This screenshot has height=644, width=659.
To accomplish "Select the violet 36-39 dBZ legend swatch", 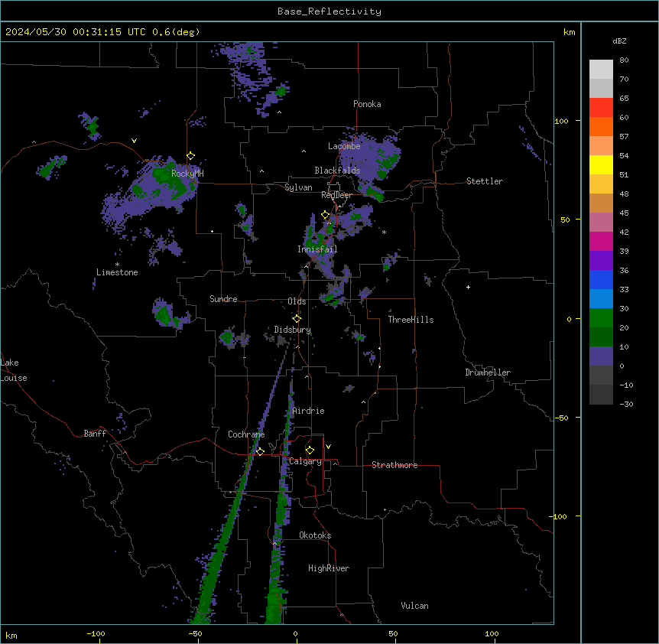I will 601,261.
